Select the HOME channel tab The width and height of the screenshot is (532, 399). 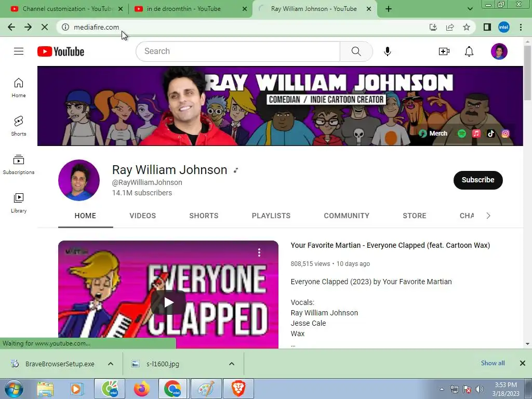pyautogui.click(x=85, y=216)
